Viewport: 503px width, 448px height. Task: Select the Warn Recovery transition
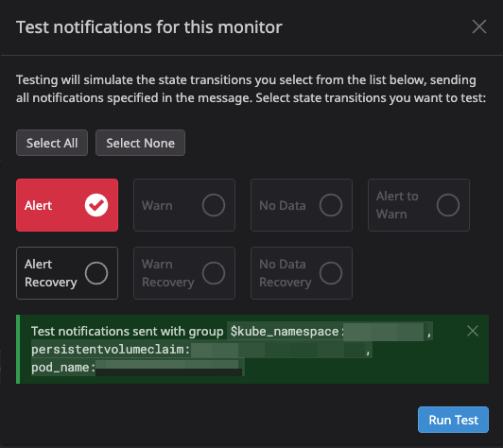pos(184,273)
